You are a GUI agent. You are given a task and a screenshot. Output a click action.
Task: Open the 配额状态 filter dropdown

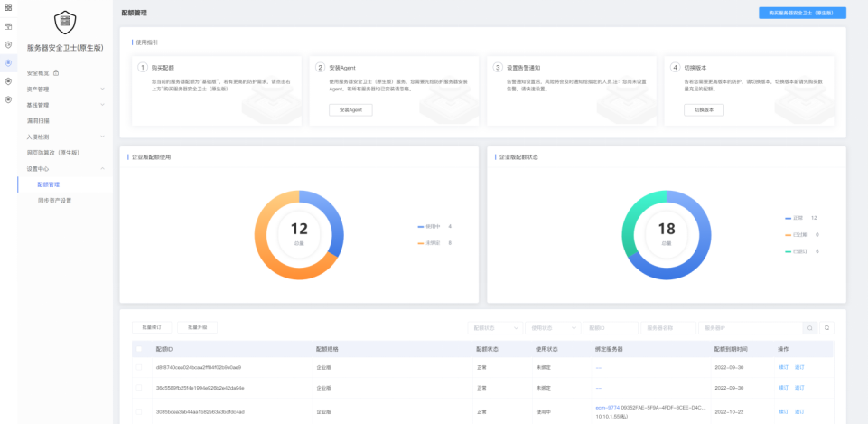tap(495, 328)
